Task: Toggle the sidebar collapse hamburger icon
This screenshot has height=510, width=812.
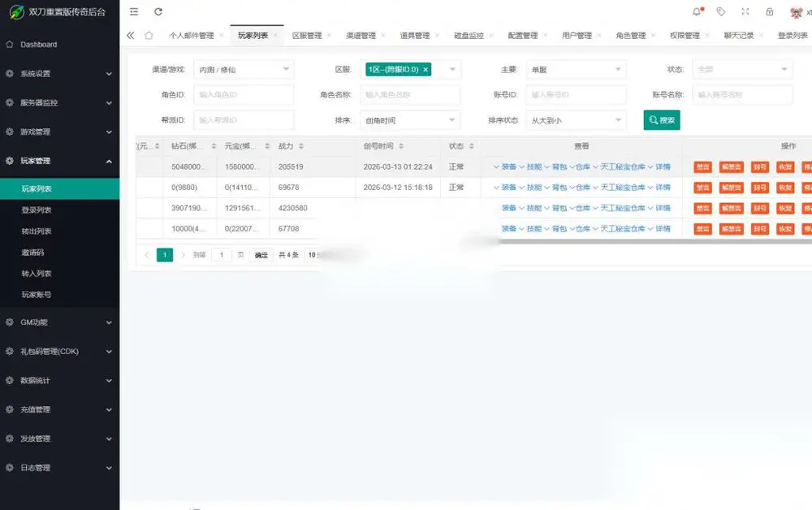Action: (134, 11)
